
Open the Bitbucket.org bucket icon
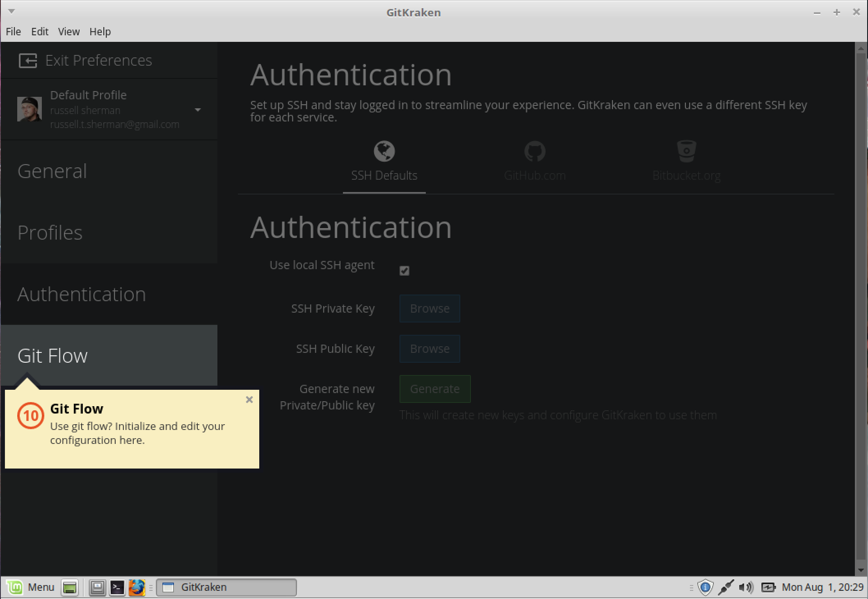coord(686,151)
